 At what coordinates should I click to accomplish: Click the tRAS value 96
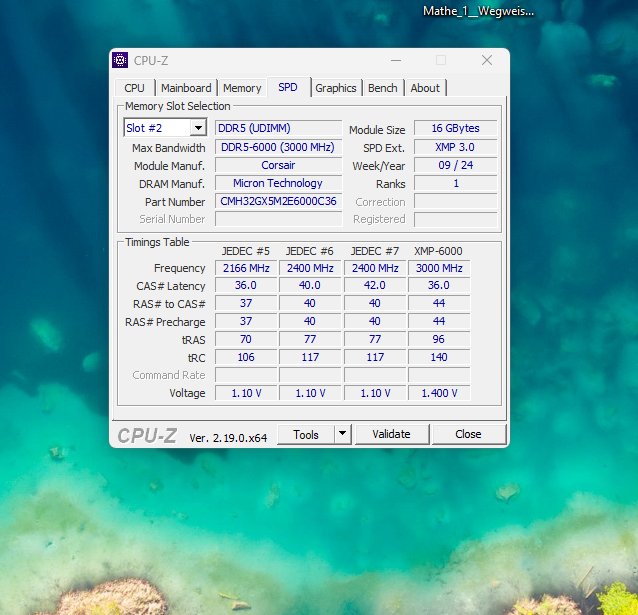click(439, 339)
